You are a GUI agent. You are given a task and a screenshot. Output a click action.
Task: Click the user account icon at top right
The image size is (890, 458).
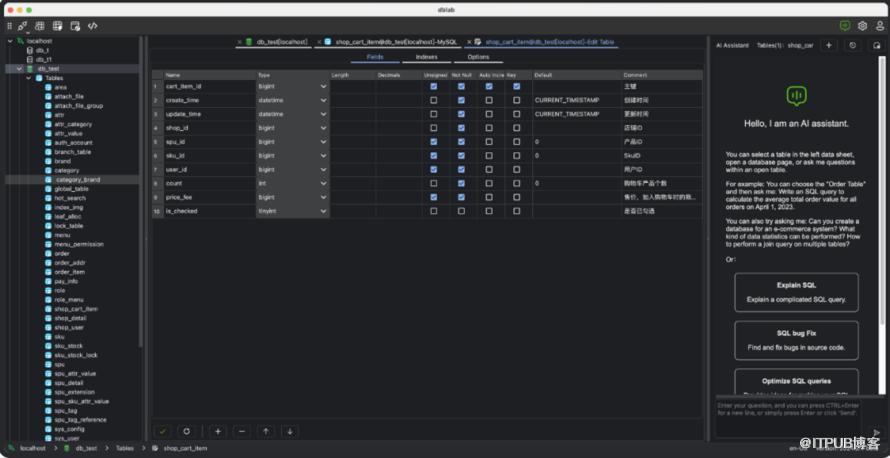[x=878, y=25]
